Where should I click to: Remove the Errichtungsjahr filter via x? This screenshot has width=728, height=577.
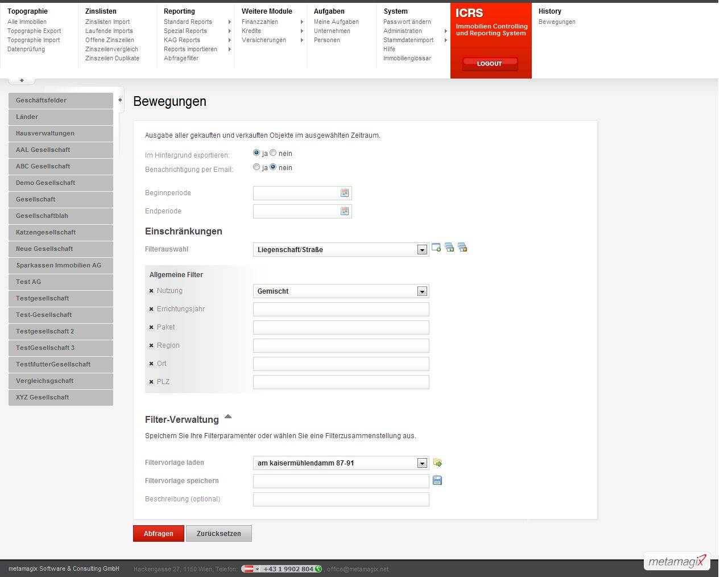(x=151, y=309)
